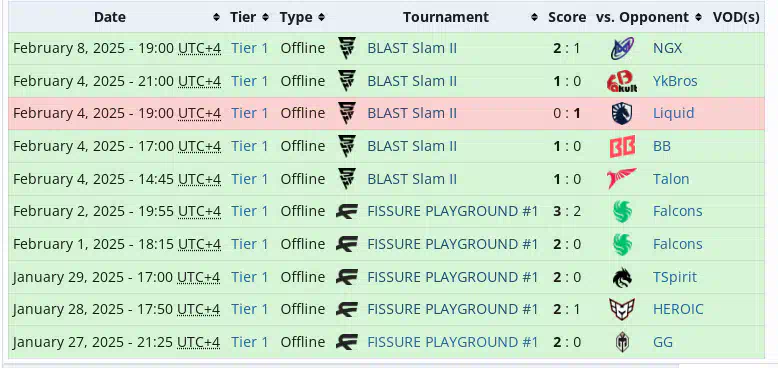Click the YkBros team logo icon
Viewport: 778px width, 368px height.
click(622, 81)
